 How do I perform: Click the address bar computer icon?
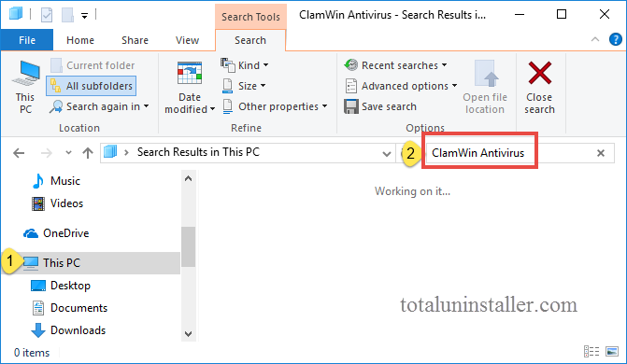click(x=110, y=152)
